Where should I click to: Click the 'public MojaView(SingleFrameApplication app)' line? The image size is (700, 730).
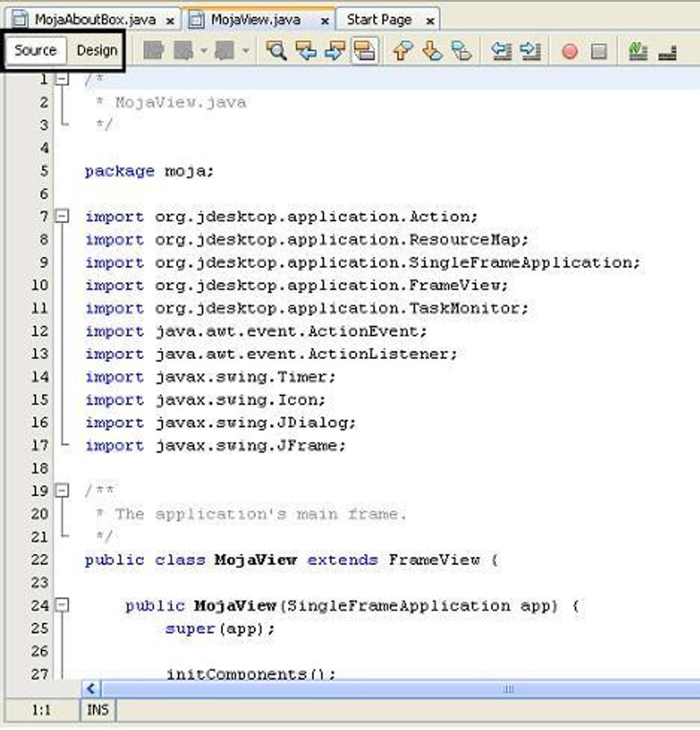click(x=352, y=605)
